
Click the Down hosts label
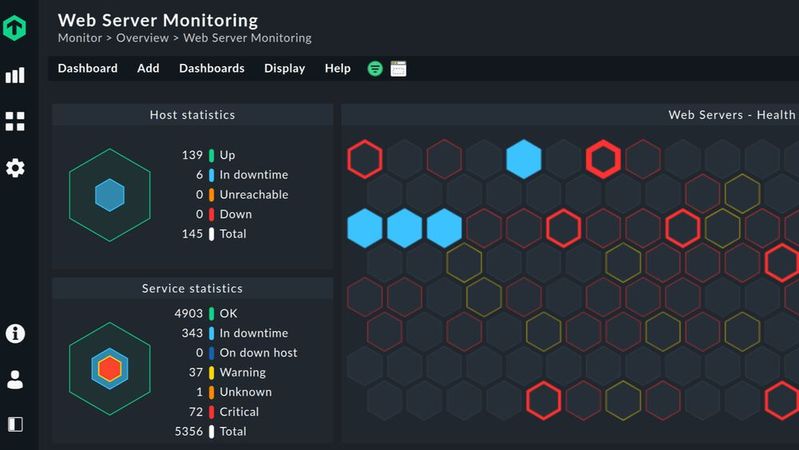[235, 214]
